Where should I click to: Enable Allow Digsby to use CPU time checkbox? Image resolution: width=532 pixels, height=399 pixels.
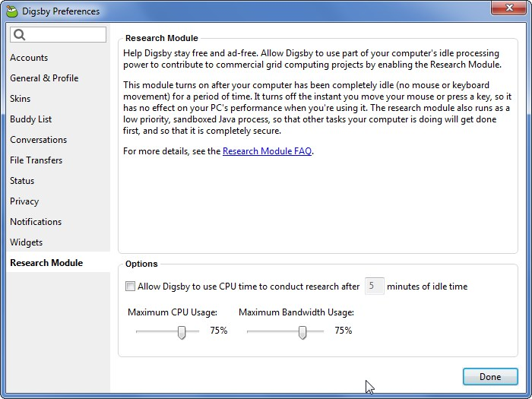point(130,287)
